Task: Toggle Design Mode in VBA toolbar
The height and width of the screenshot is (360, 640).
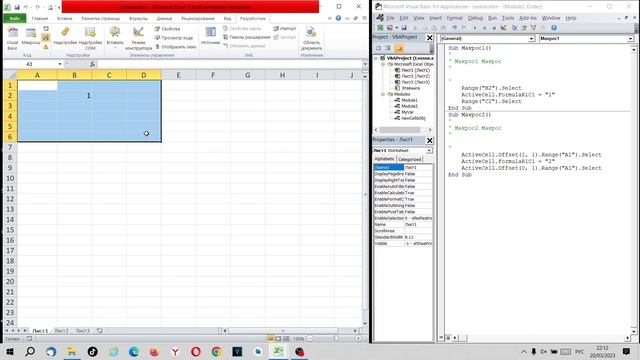Action: coord(504,28)
